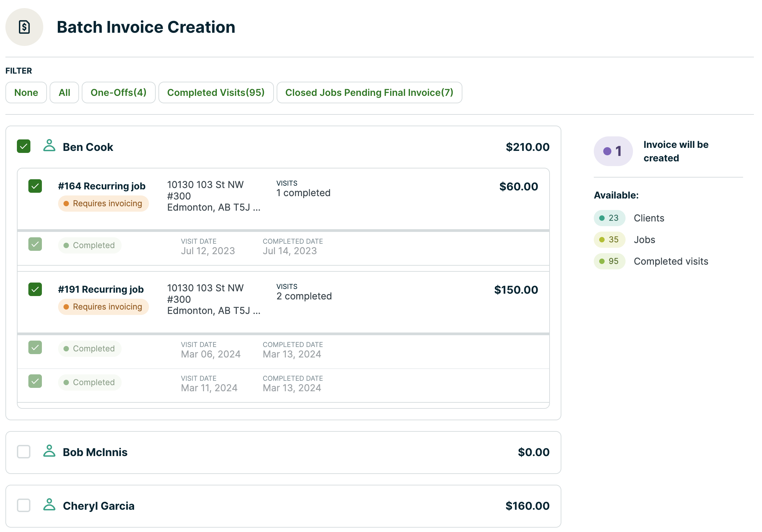
Task: Select the Cheryl Garcia checkbox
Action: (24, 505)
